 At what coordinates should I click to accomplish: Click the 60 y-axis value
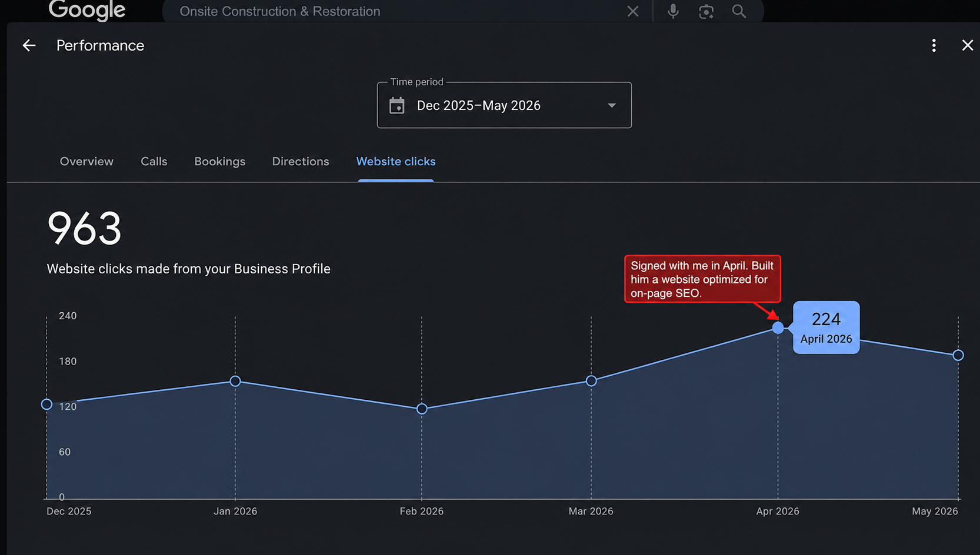(x=65, y=452)
